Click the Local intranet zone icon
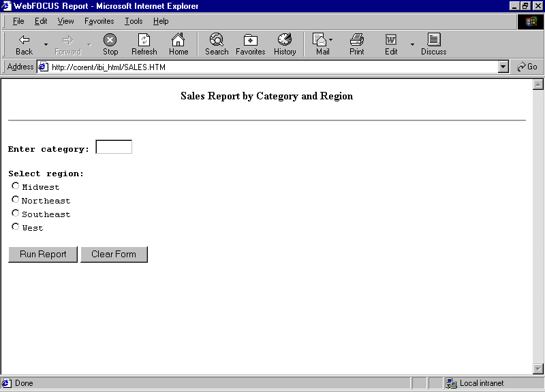This screenshot has height=392, width=545. 451,383
